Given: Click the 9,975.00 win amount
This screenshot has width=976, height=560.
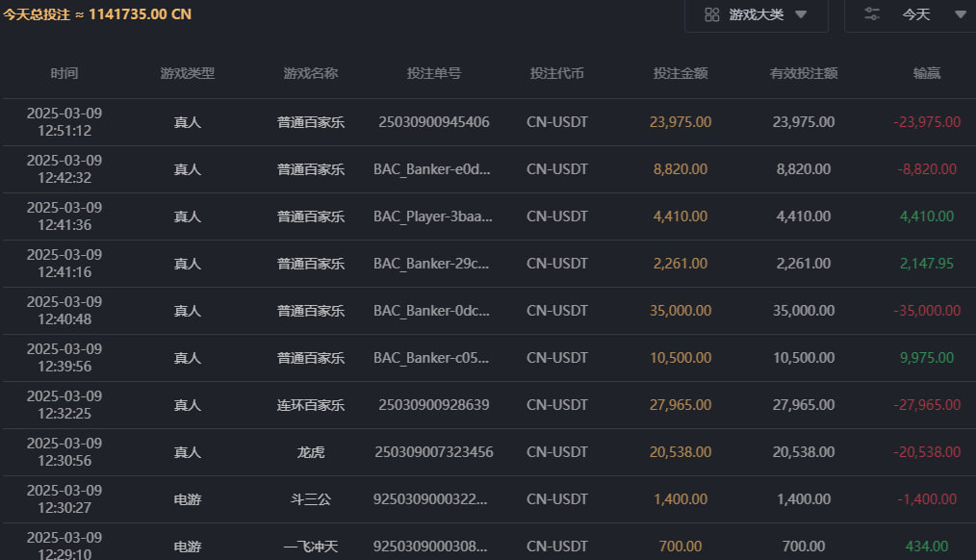Looking at the screenshot, I should (927, 358).
